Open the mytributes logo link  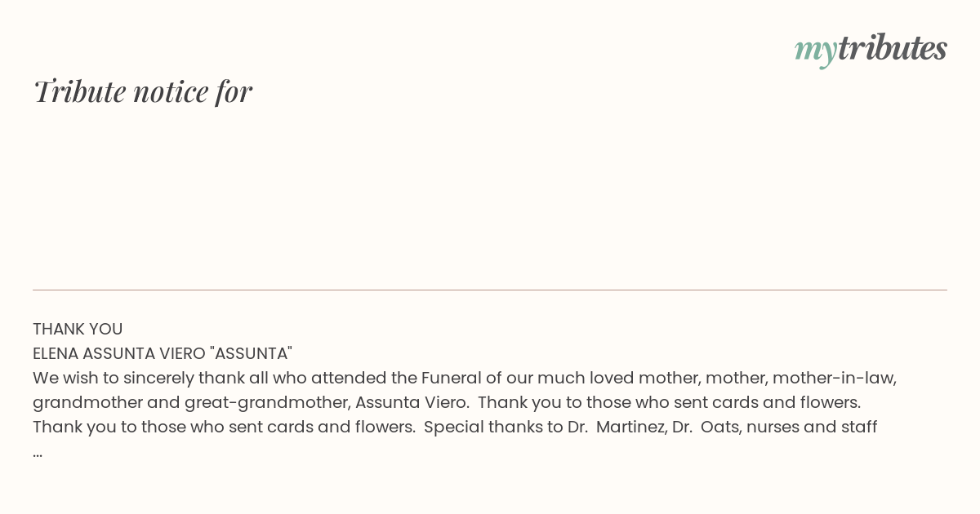[871, 49]
